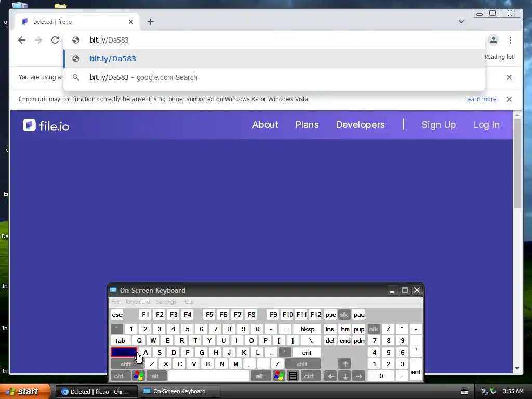The width and height of the screenshot is (532, 399).
Task: Toggle the nlk num lock key
Action: (x=374, y=329)
